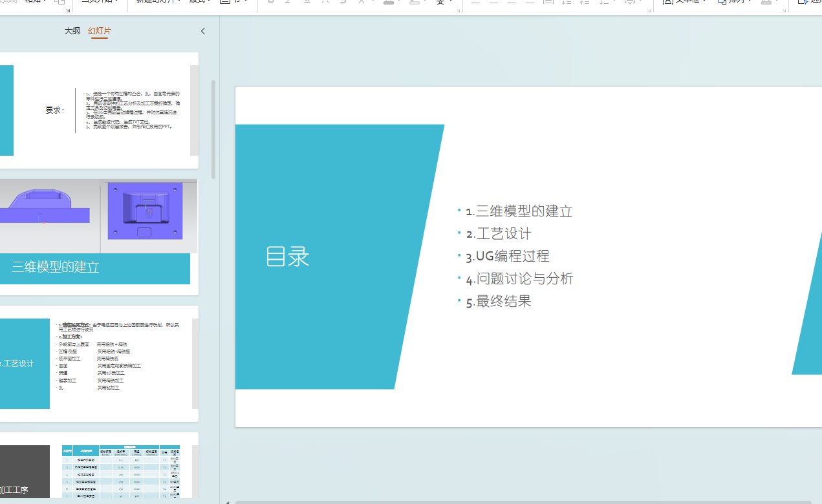Open the line spacing tool

[605, 3]
